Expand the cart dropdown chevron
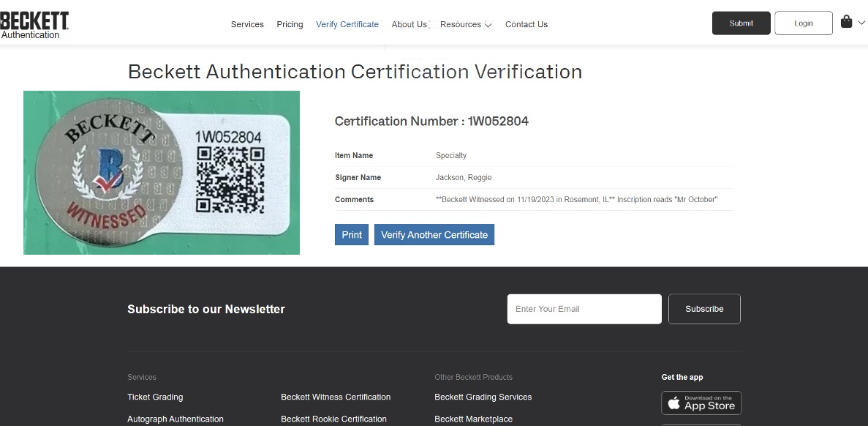The width and height of the screenshot is (868, 426). [x=861, y=23]
